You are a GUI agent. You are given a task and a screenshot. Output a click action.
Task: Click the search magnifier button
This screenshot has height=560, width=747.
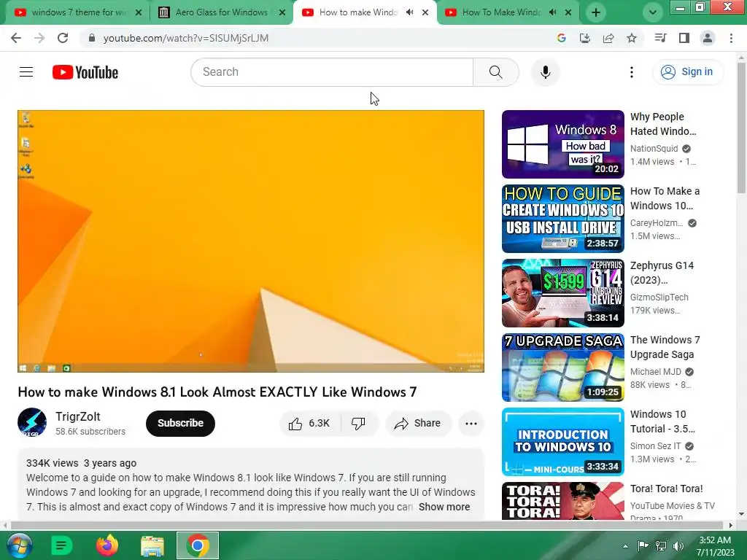[x=496, y=72]
